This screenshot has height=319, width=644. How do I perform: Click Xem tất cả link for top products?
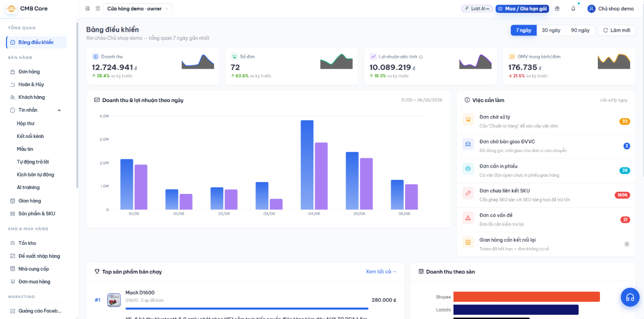pyautogui.click(x=381, y=272)
